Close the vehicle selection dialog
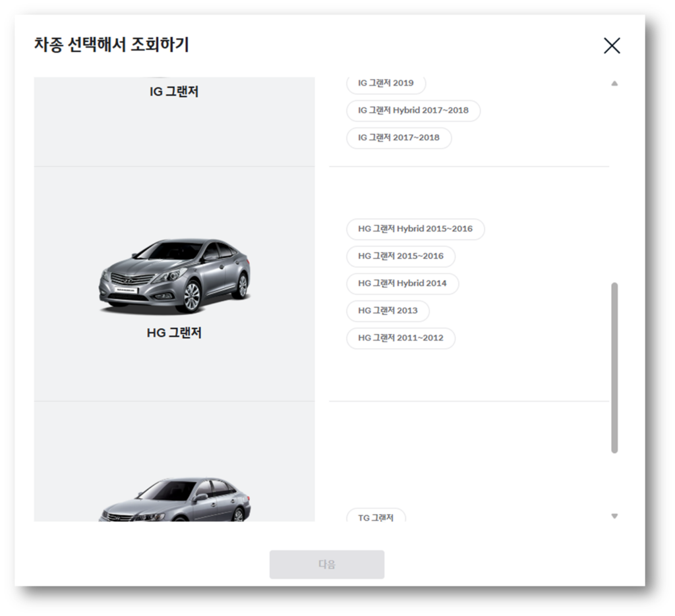Screen dimensions: 675x616 [612, 45]
